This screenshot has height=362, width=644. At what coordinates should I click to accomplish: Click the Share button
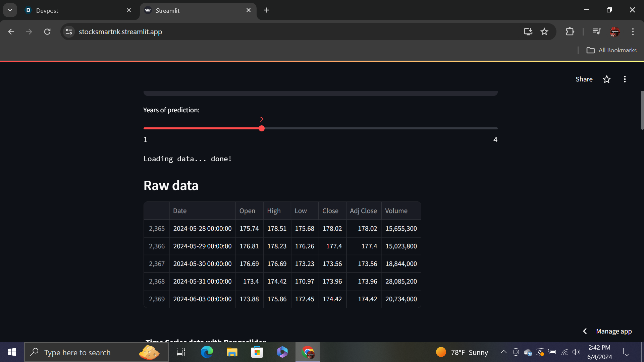coord(584,79)
